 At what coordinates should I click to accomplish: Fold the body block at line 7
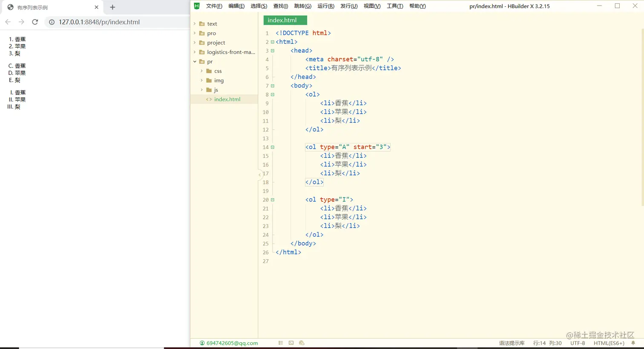coord(273,86)
